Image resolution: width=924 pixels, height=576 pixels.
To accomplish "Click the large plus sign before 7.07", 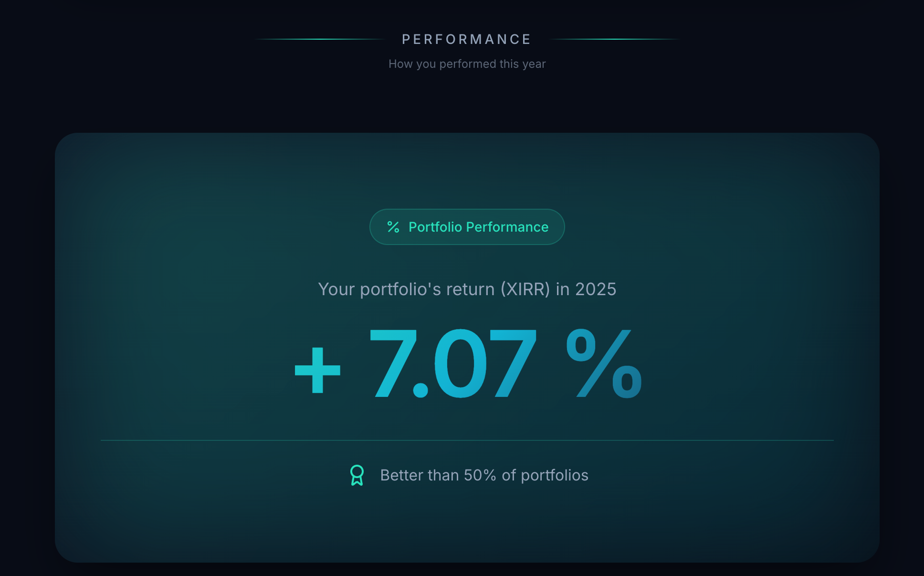I will point(318,370).
